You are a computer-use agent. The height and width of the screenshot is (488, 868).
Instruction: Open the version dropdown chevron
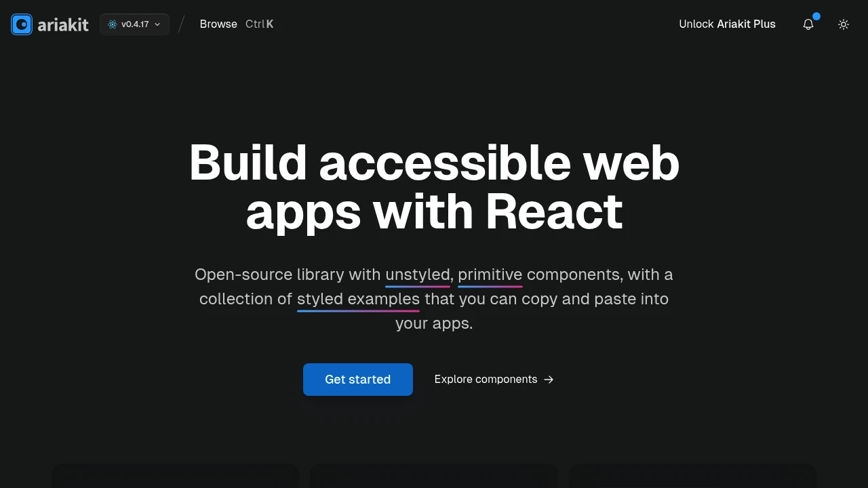pyautogui.click(x=157, y=24)
